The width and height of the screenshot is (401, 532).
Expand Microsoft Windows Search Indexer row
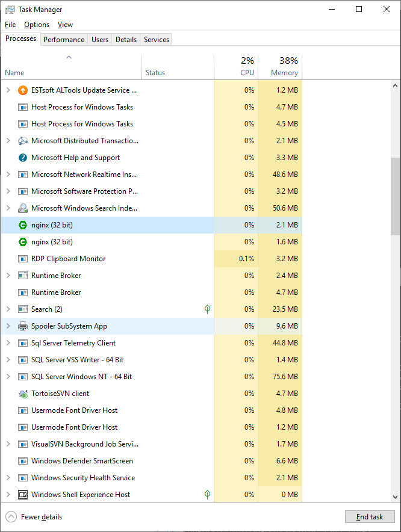(8, 208)
